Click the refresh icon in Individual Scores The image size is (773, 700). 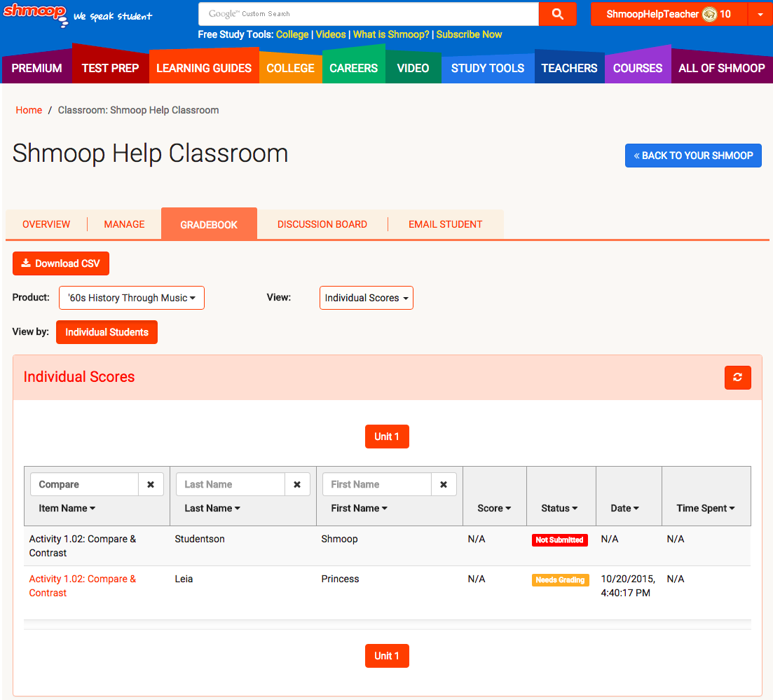coord(737,378)
